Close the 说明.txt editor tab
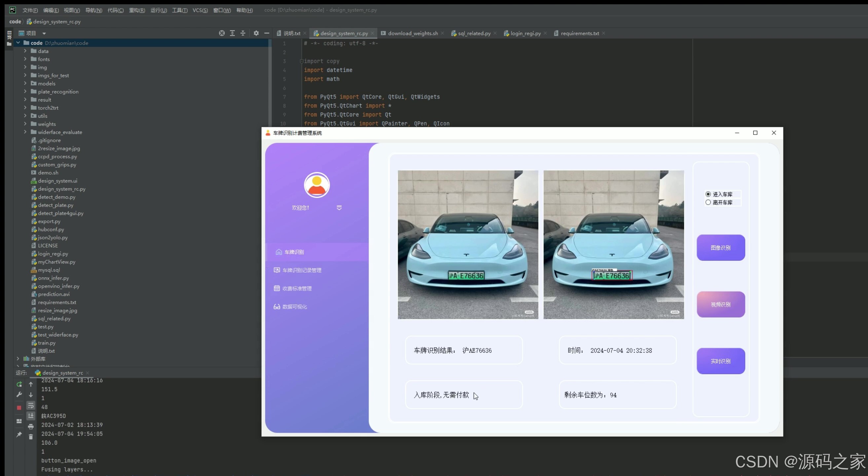Image resolution: width=868 pixels, height=476 pixels. [x=305, y=33]
